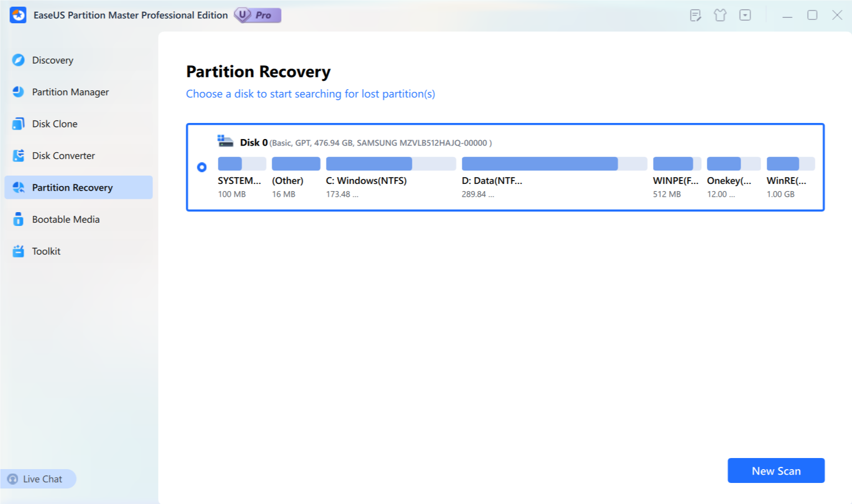Close the EaseUS Partition Master window
852x504 pixels.
point(837,15)
